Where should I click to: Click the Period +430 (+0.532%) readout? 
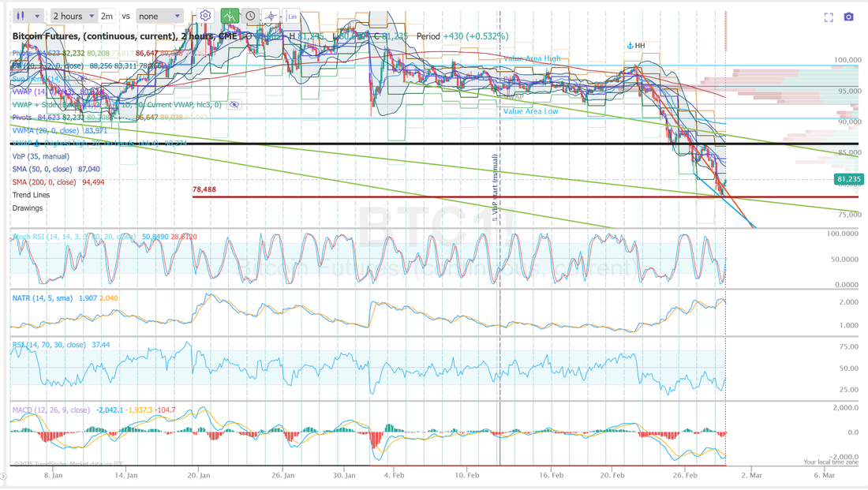[x=462, y=36]
